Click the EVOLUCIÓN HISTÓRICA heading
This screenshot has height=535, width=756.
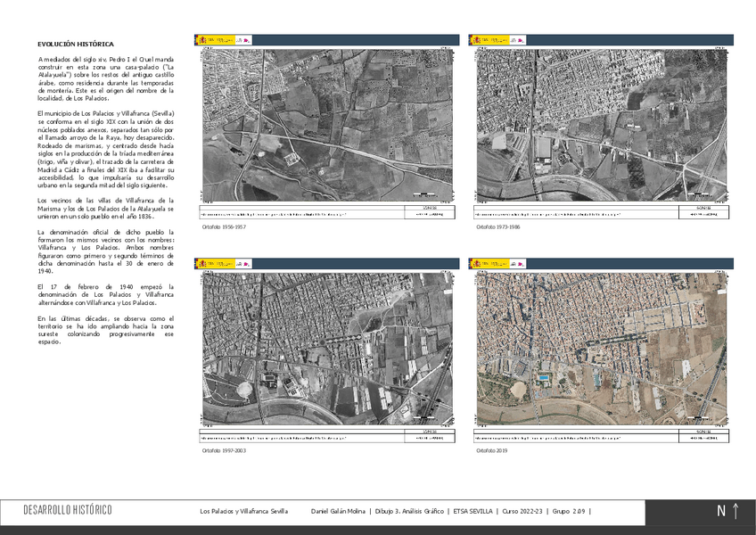[x=76, y=44]
